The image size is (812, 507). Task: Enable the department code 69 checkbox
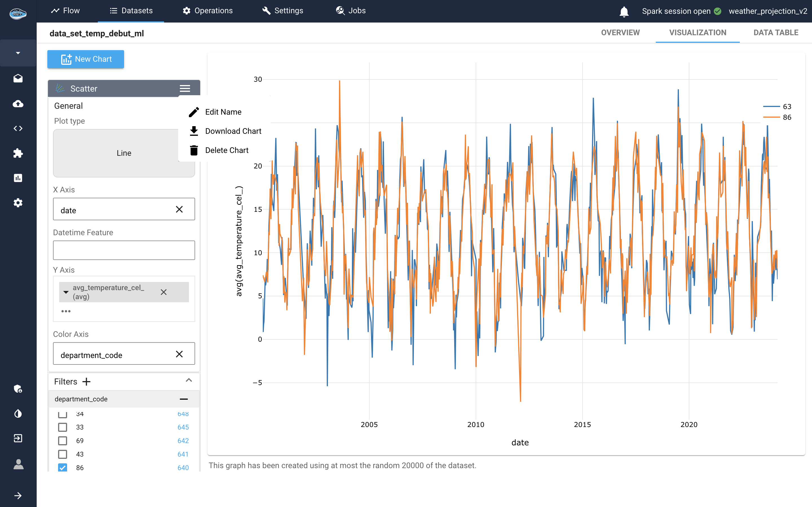[x=62, y=441]
